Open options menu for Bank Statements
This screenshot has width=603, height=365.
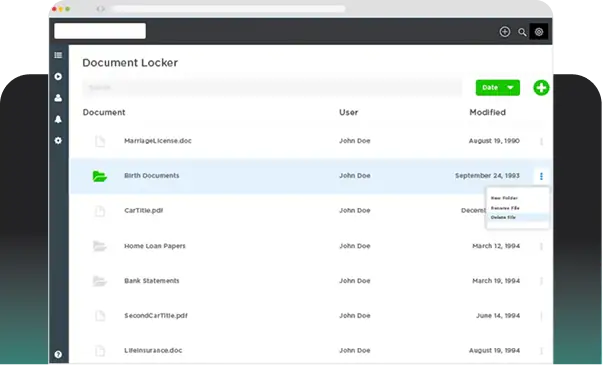541,281
